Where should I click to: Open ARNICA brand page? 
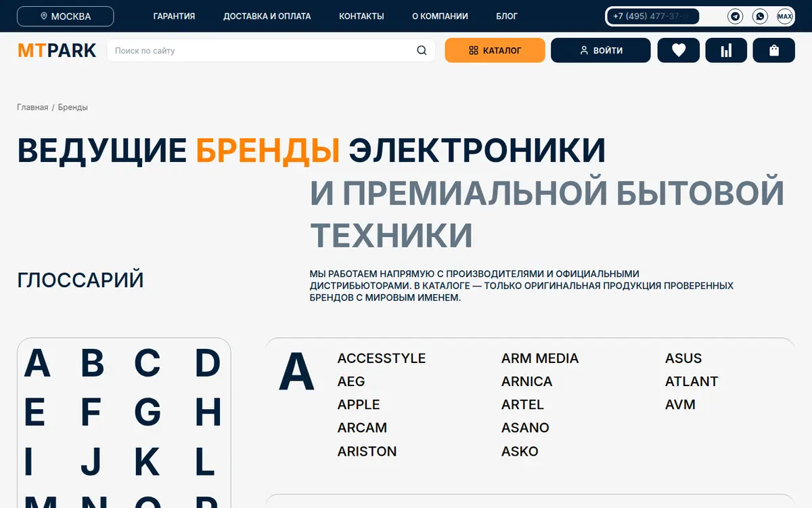[527, 381]
